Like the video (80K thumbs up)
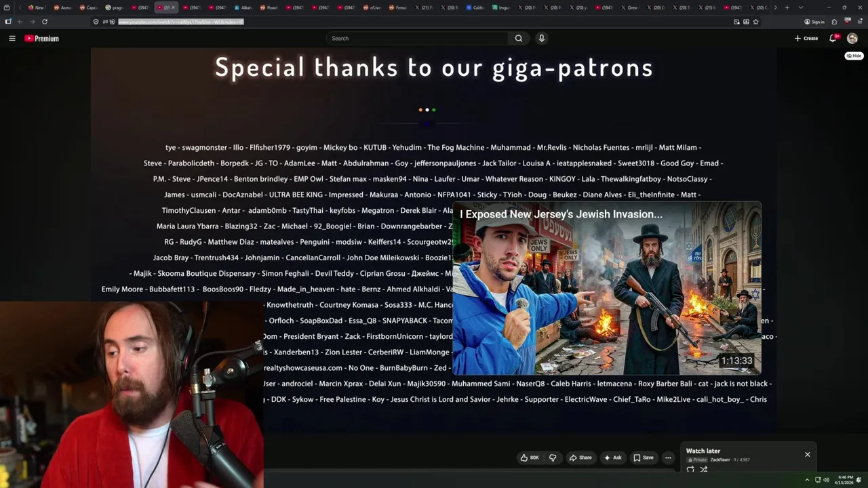The image size is (868, 488). click(x=530, y=457)
